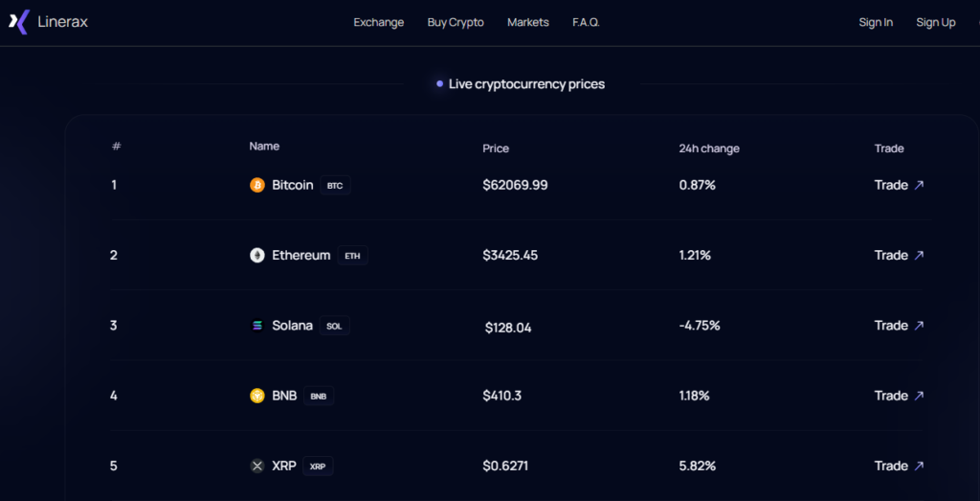Click the Solana coin icon
The height and width of the screenshot is (501, 980).
tap(256, 326)
